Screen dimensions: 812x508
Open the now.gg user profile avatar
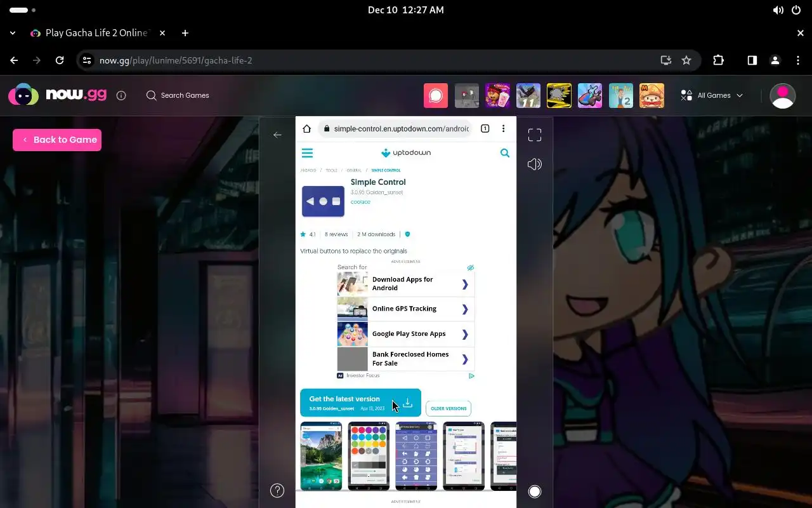[782, 96]
